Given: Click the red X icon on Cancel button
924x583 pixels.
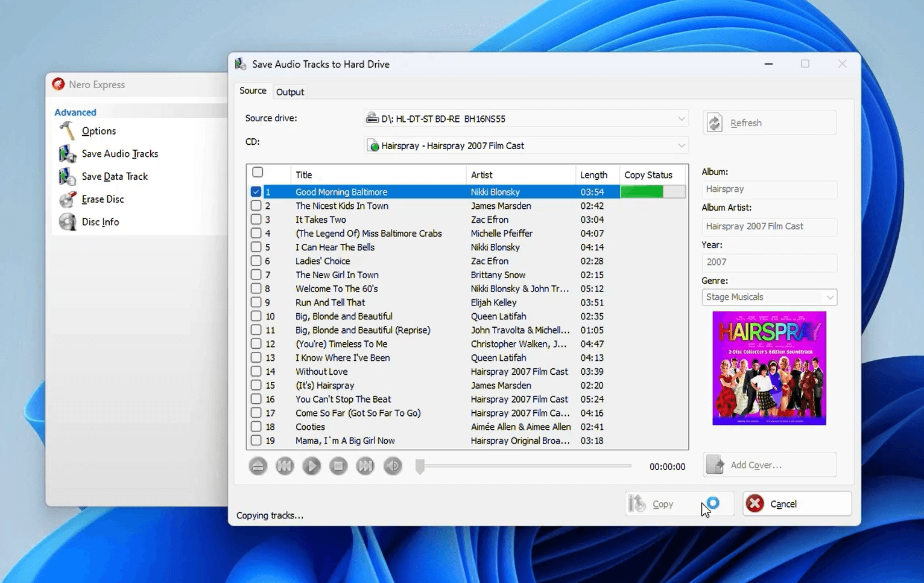Looking at the screenshot, I should (x=755, y=503).
